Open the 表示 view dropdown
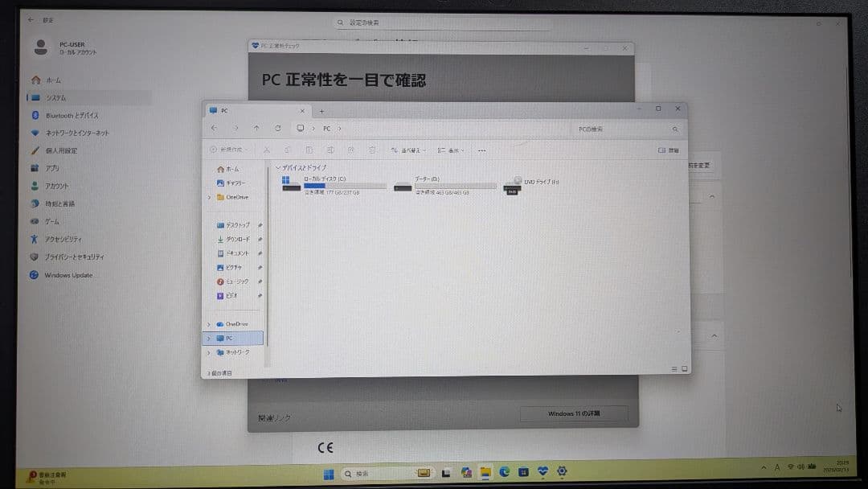The image size is (868, 489). click(450, 150)
